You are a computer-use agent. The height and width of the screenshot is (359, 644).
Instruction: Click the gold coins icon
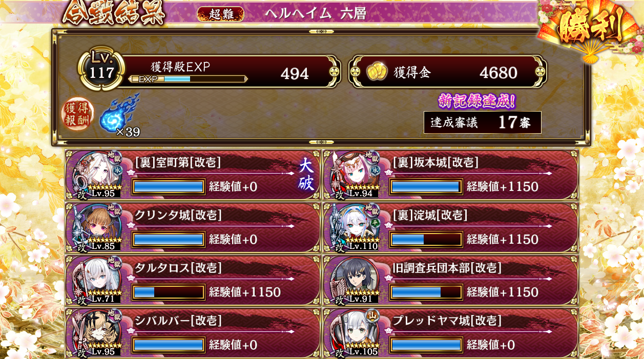click(x=377, y=72)
